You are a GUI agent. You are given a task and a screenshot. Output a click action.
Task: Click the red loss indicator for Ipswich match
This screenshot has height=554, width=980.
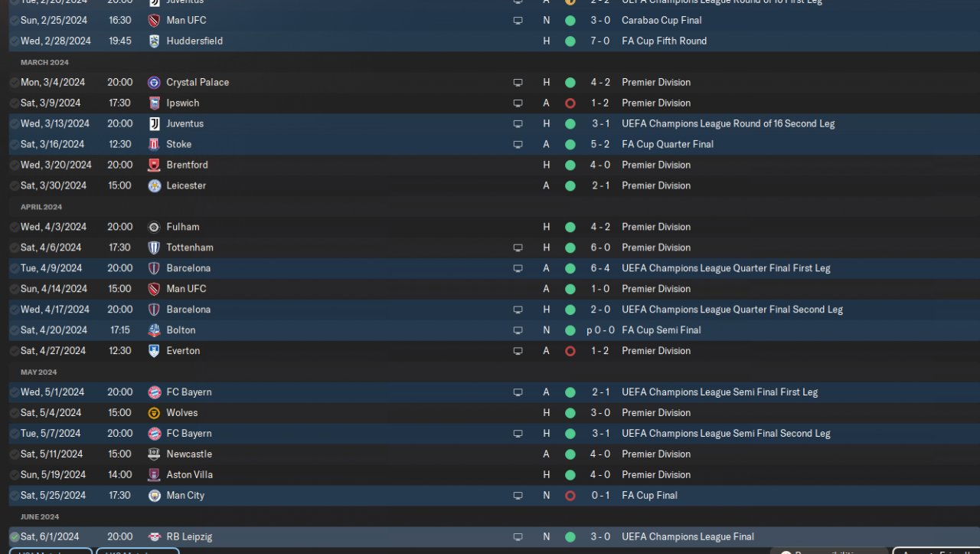pos(570,103)
